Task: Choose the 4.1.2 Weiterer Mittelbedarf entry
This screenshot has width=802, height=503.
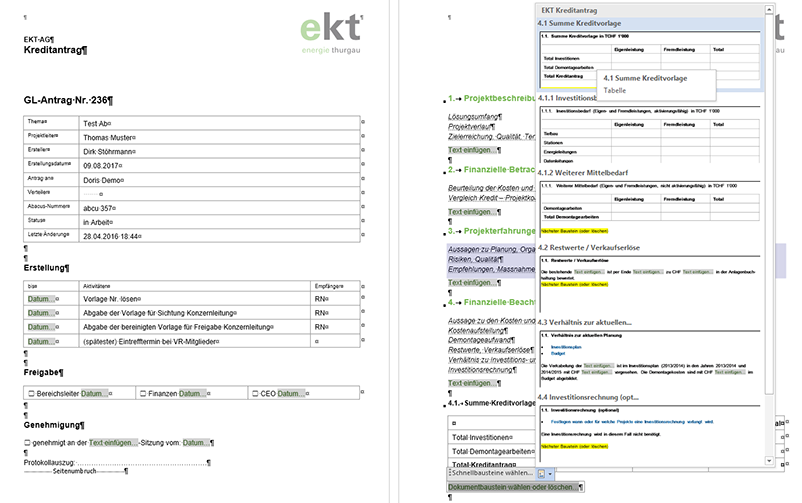Action: point(650,203)
